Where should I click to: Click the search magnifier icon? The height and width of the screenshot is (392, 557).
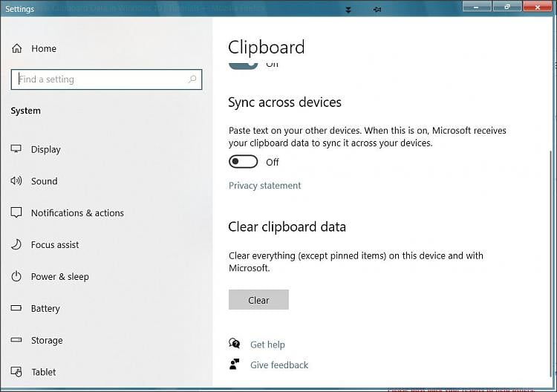(192, 79)
